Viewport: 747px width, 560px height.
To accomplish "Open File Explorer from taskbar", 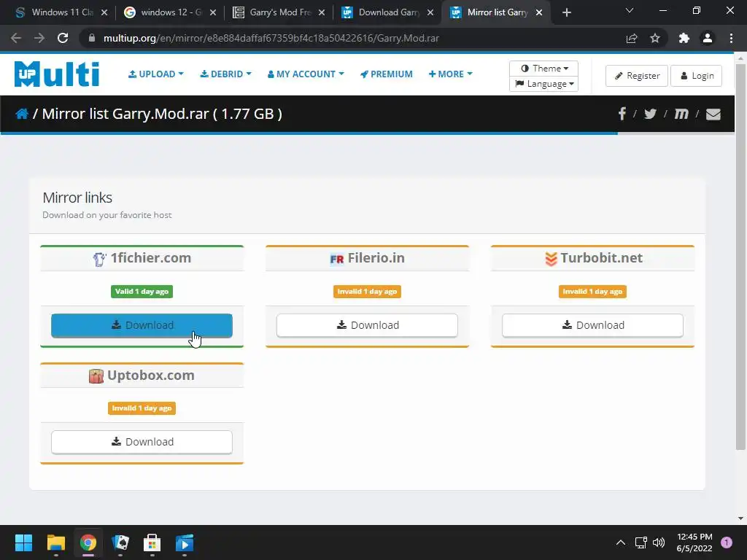I will point(55,542).
